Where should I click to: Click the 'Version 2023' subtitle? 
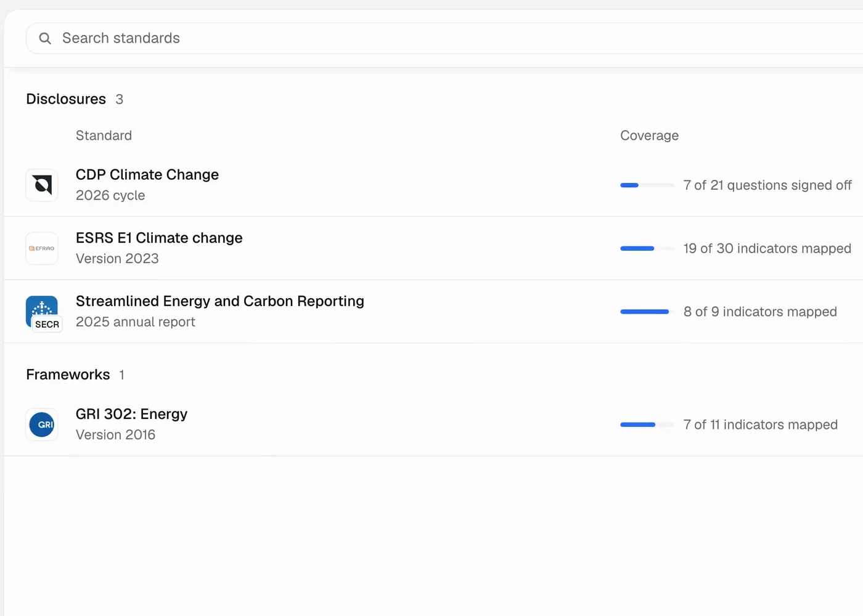click(117, 259)
